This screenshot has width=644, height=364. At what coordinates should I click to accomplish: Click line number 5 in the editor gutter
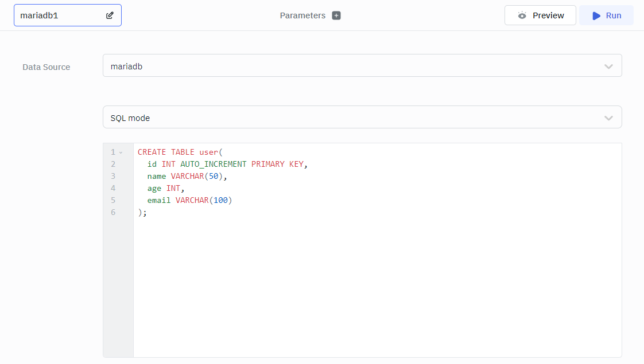pos(113,200)
